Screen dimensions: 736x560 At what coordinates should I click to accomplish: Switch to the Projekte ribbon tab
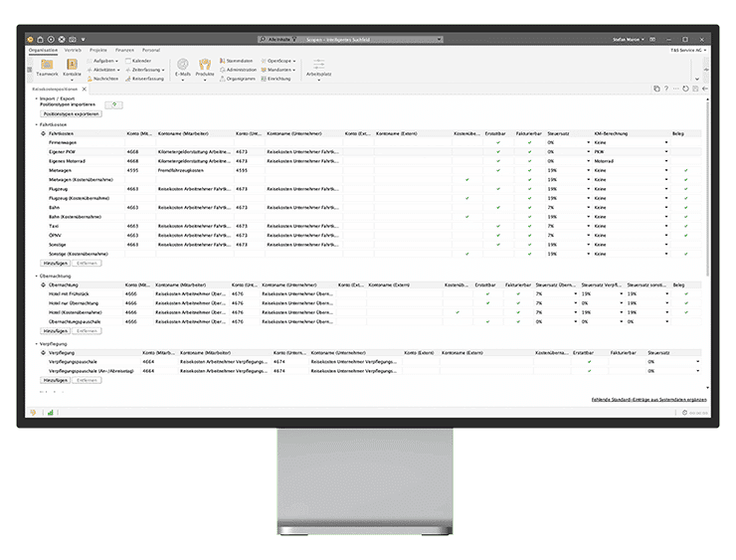coord(98,48)
